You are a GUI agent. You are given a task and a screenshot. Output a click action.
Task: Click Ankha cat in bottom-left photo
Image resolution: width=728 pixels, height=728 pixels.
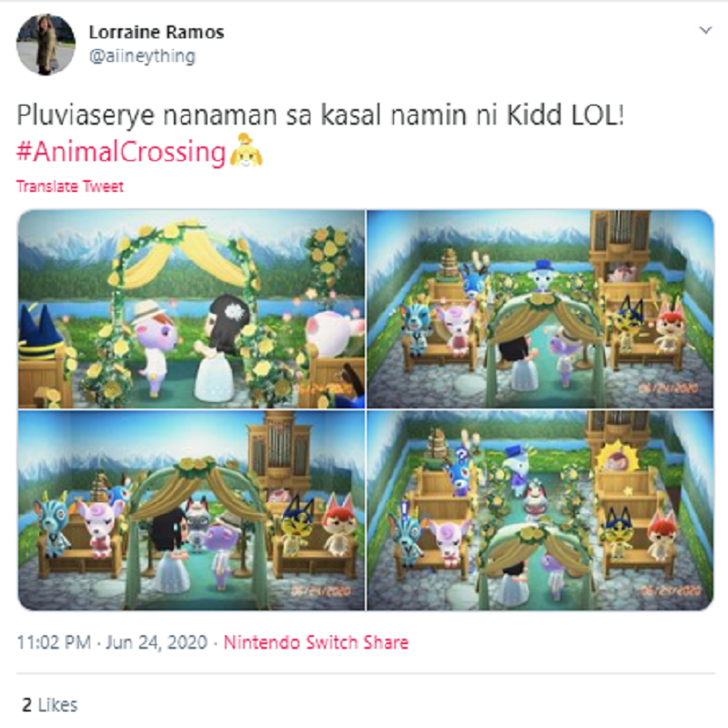click(298, 527)
